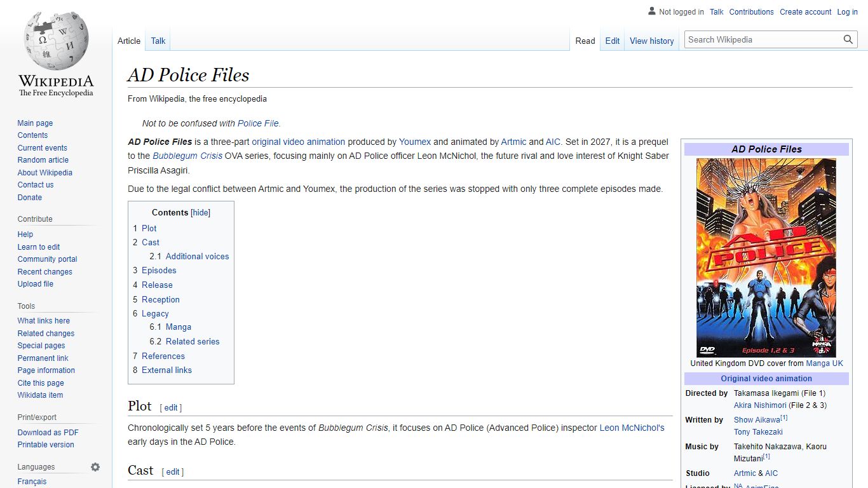868x488 pixels.
Task: Open the Tony Takezaki link
Action: [x=758, y=432]
